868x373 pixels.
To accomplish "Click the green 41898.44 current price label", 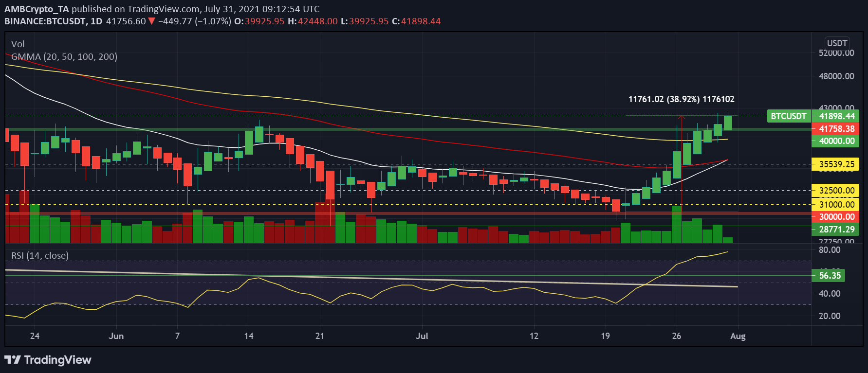I will click(x=836, y=116).
